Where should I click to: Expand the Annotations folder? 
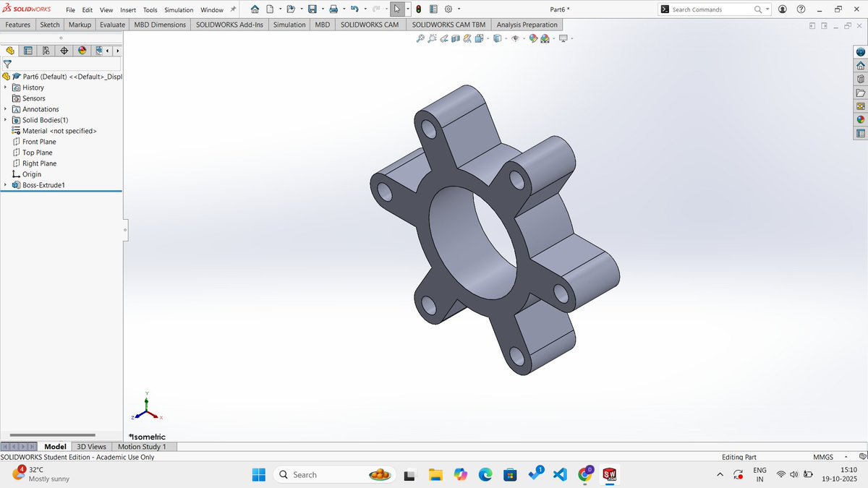(5, 109)
